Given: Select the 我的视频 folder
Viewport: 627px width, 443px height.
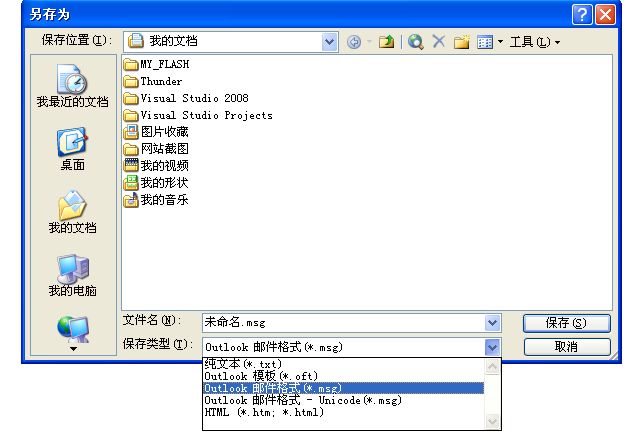Looking at the screenshot, I should (x=156, y=166).
